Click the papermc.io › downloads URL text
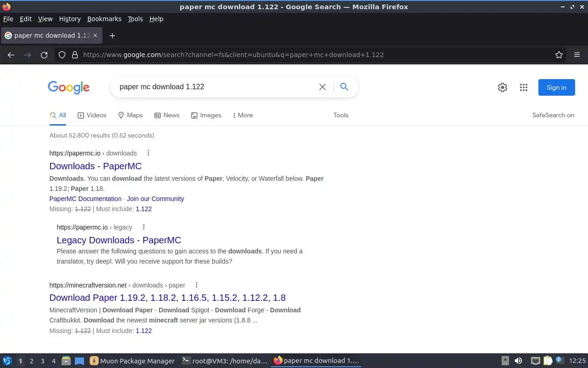Screen dimensions: 588x368 tap(93, 153)
